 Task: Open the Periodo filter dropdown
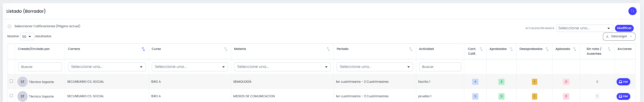pyautogui.click(x=375, y=67)
